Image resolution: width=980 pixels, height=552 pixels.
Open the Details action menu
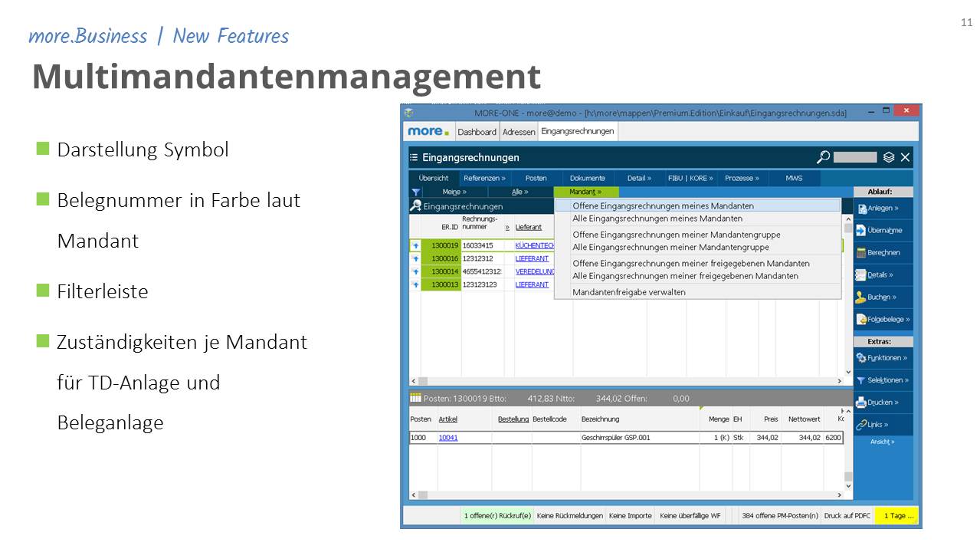(x=883, y=274)
